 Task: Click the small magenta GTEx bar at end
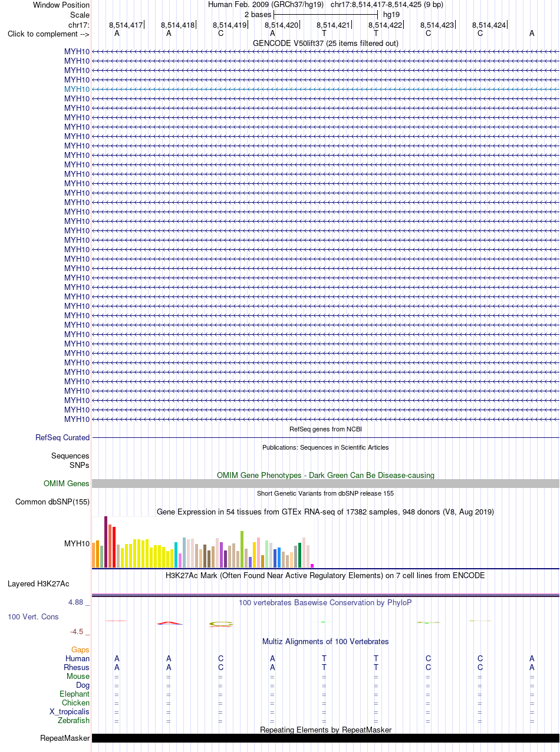[x=312, y=566]
